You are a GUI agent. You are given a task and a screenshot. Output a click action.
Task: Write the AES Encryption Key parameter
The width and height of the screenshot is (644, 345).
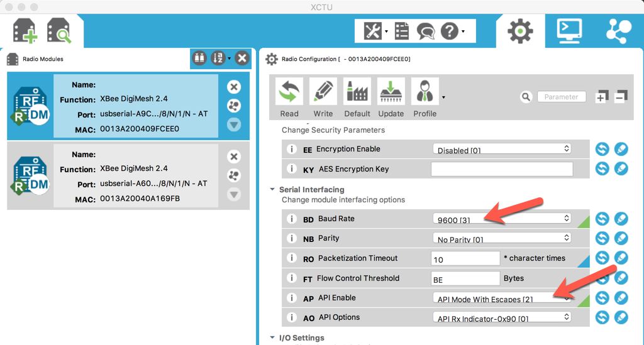(x=621, y=168)
